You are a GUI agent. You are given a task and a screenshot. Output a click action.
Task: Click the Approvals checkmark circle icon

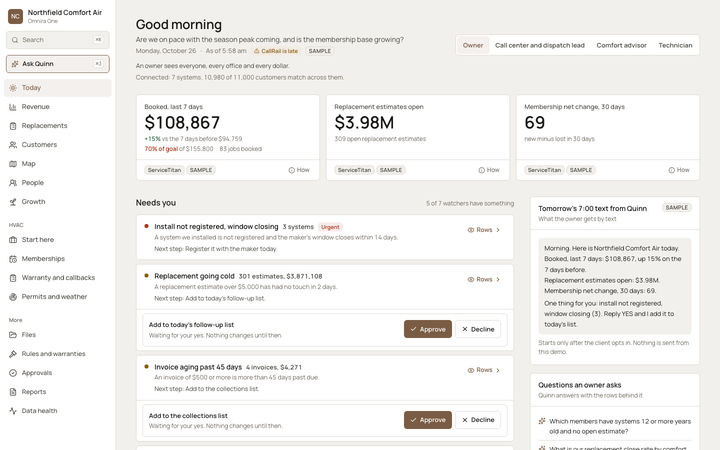point(13,373)
